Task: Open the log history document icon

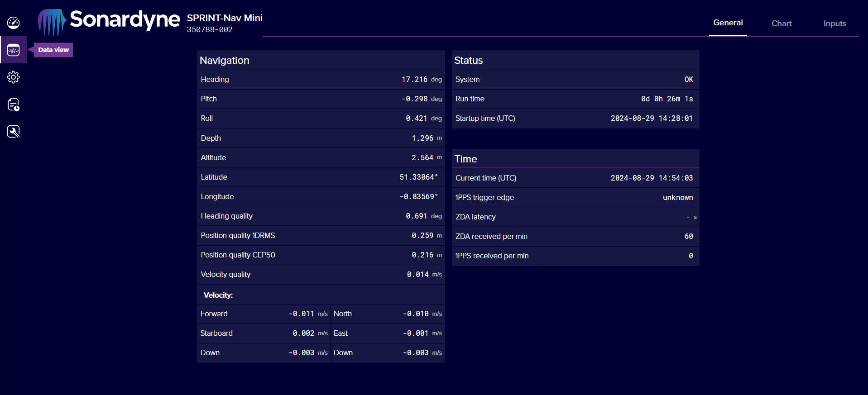Action: coord(13,105)
